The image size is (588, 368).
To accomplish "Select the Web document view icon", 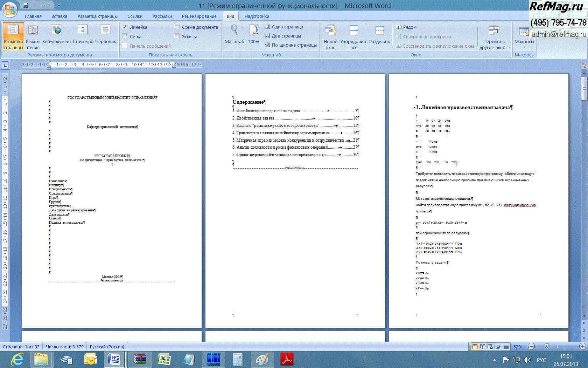I will point(56,30).
